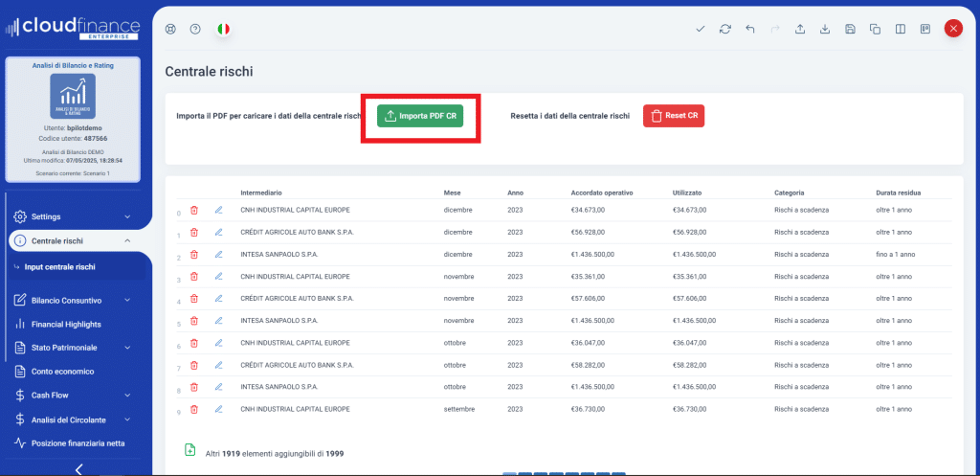Click Accordato operativo value €56.928,00
Image resolution: width=980 pixels, height=476 pixels.
pos(589,232)
